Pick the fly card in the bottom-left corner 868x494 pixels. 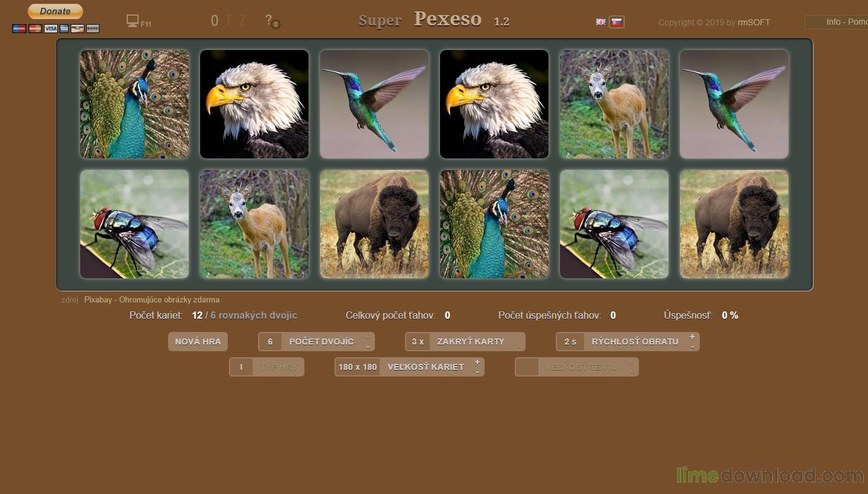click(134, 224)
